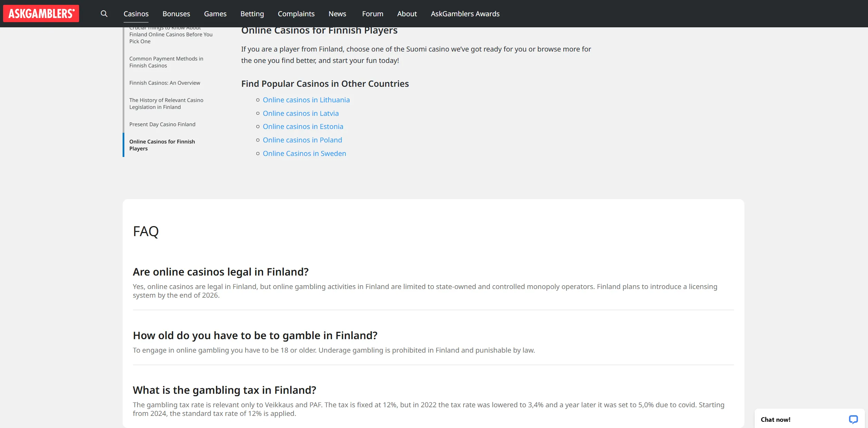Open the Games menu
Viewport: 868px width, 428px height.
[215, 14]
